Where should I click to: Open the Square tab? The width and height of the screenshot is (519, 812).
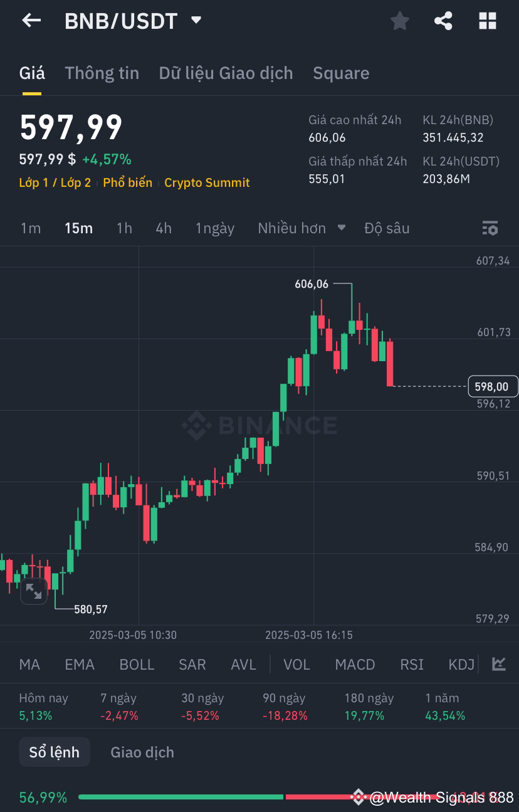click(341, 73)
